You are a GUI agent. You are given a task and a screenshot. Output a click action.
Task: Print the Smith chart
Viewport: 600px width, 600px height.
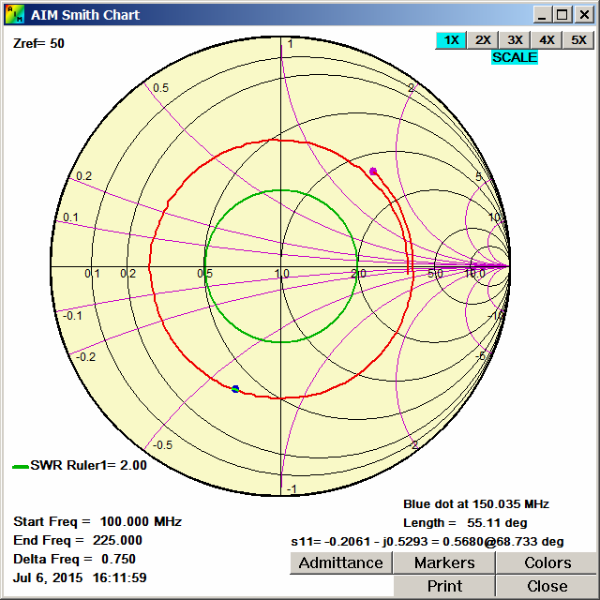444,586
